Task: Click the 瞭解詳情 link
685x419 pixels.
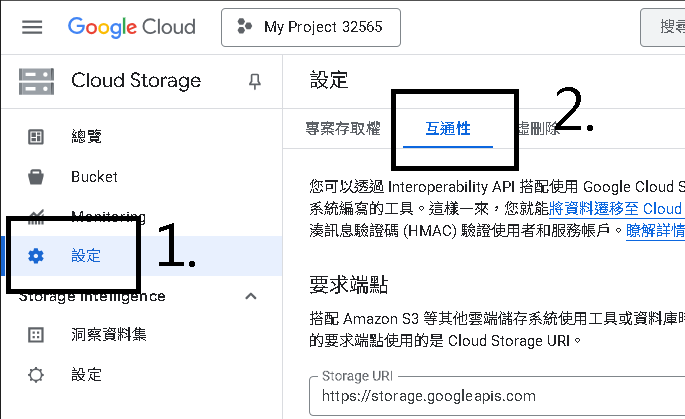Action: tap(655, 231)
